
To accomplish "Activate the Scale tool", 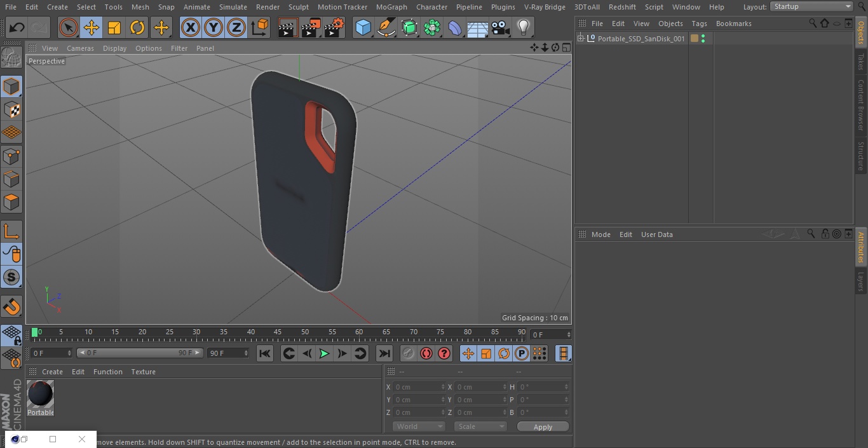I will coord(114,28).
